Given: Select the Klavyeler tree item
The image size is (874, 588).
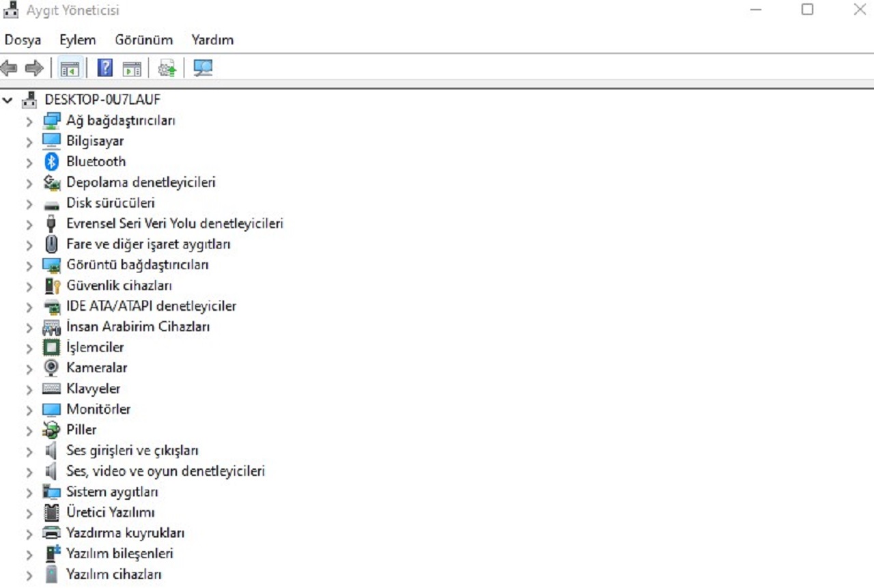Looking at the screenshot, I should tap(93, 389).
